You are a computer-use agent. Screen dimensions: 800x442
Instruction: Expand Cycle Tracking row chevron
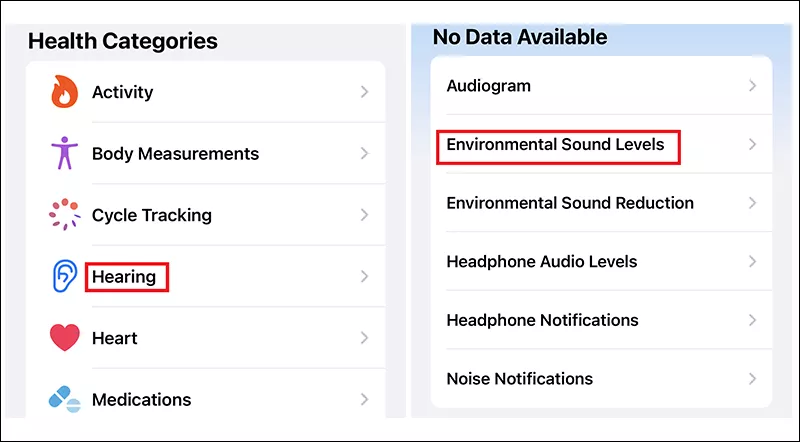tap(364, 214)
